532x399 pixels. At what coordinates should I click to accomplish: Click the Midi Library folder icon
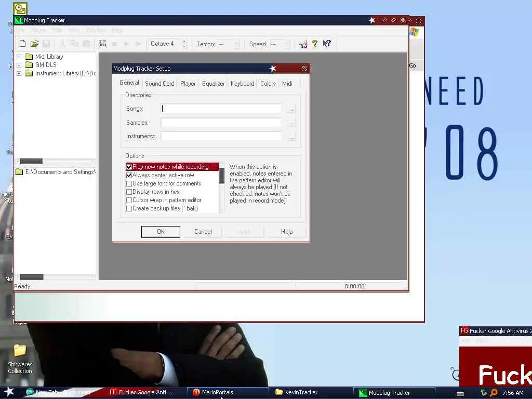[x=29, y=57]
